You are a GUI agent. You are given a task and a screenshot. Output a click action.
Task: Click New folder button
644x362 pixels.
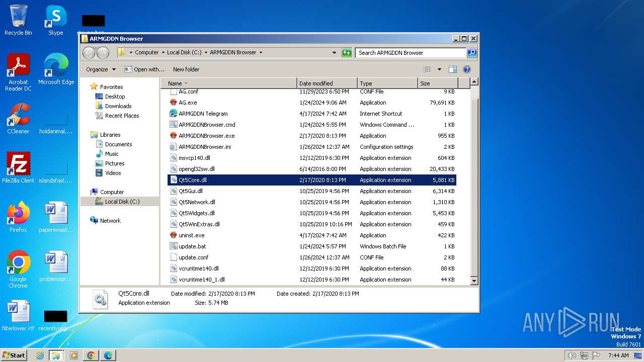point(186,69)
